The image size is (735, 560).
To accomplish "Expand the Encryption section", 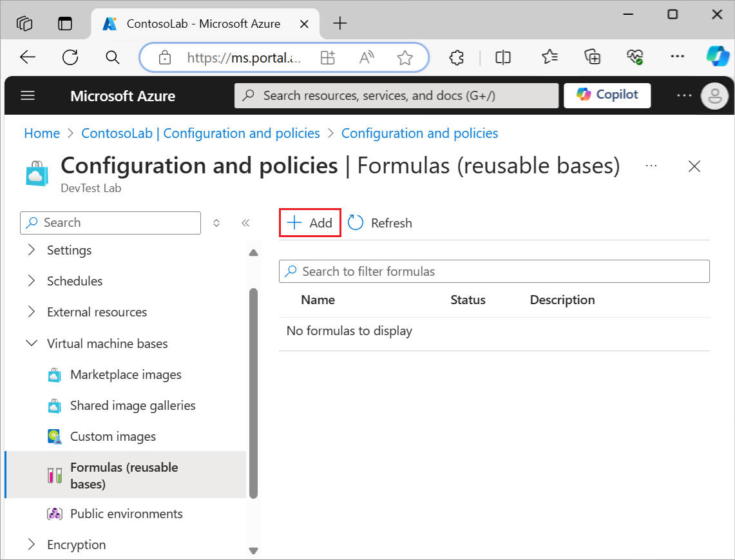I will coord(32,545).
